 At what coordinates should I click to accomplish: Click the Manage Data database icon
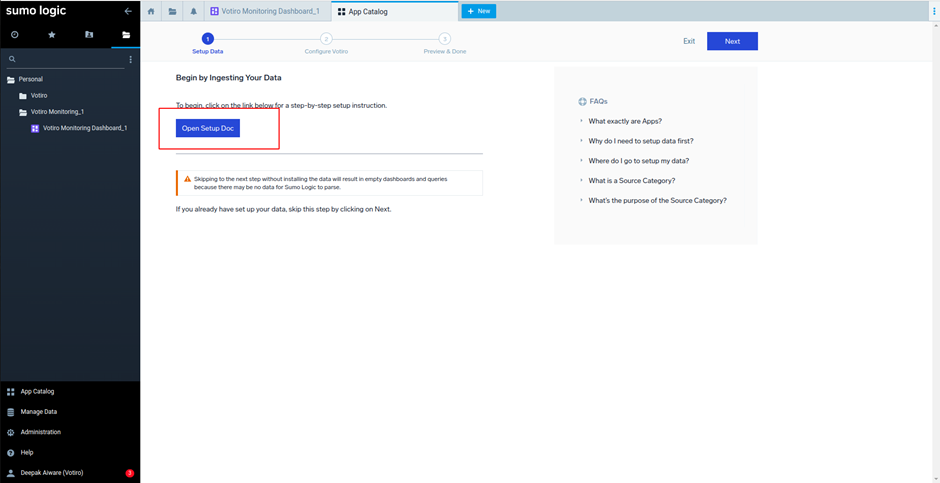[x=10, y=412]
